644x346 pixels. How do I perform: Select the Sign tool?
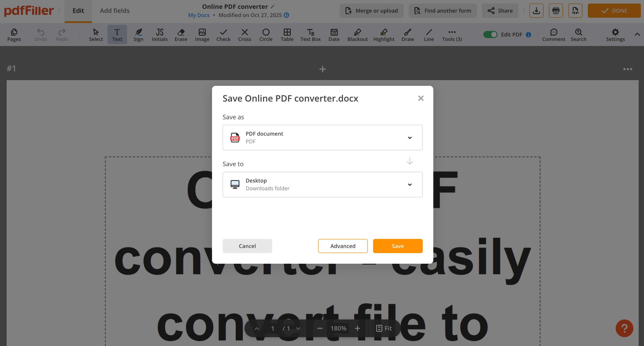(x=138, y=35)
